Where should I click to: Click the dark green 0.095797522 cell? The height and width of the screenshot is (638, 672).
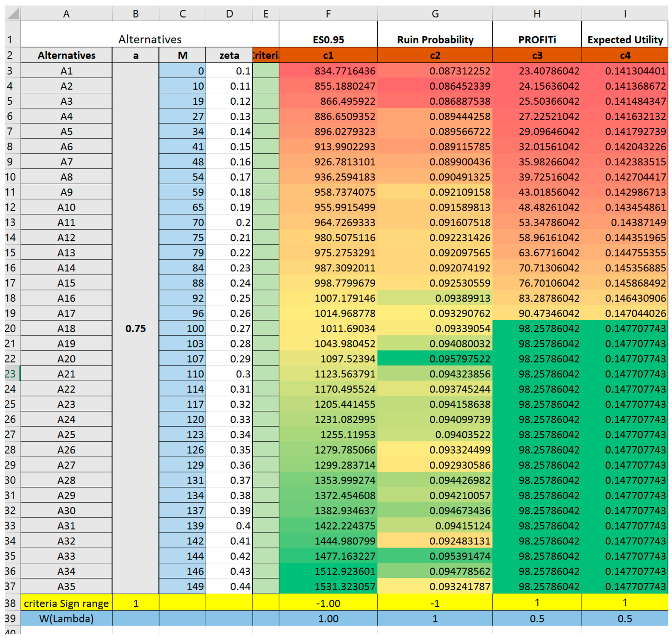point(435,358)
